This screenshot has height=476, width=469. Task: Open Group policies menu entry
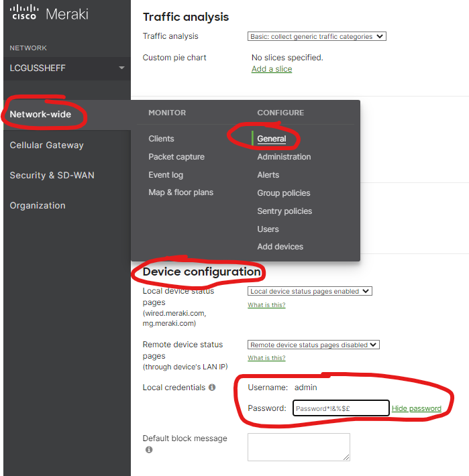(x=284, y=193)
